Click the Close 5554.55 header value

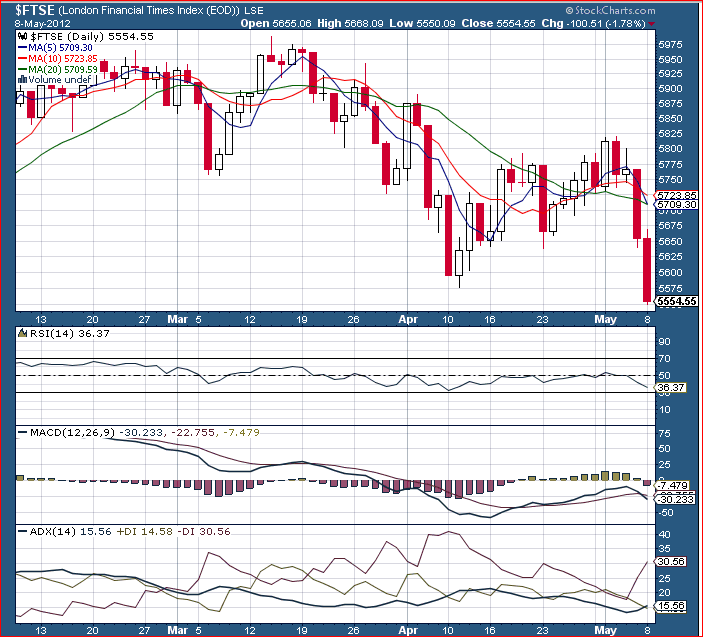499,23
